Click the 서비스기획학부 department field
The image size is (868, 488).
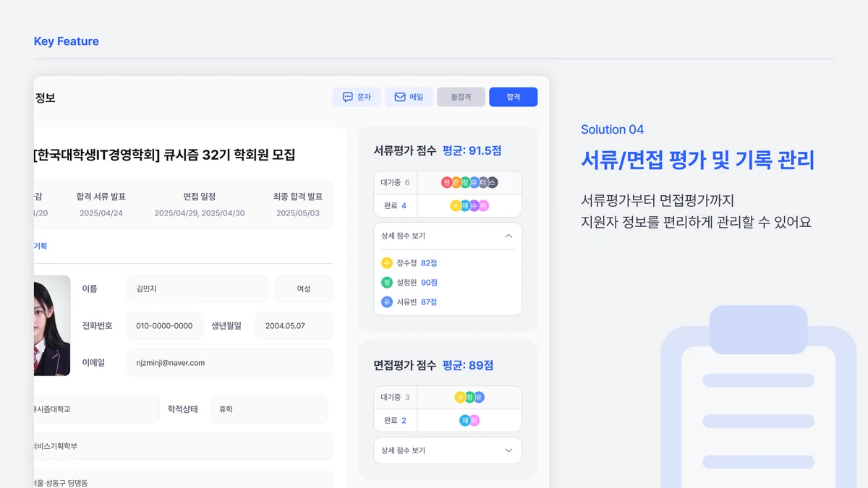(183, 446)
